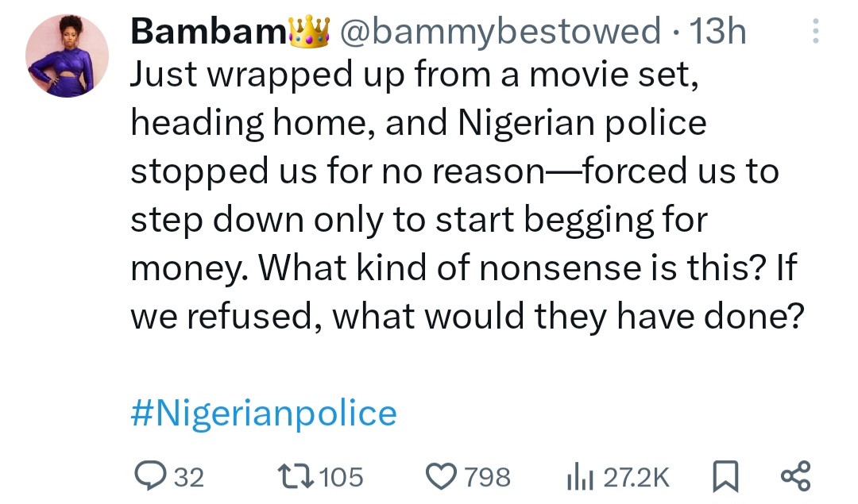This screenshot has width=858, height=504.
Task: Click the line starting 'Just wrapped up'
Action: (x=416, y=74)
